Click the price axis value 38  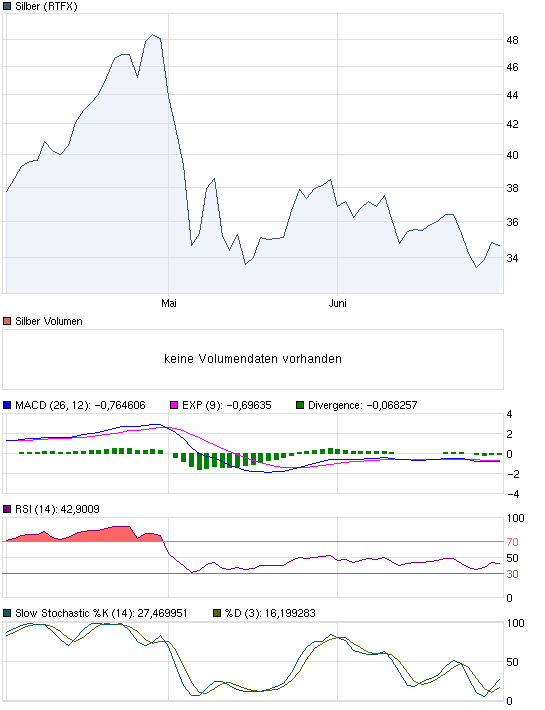tap(512, 188)
